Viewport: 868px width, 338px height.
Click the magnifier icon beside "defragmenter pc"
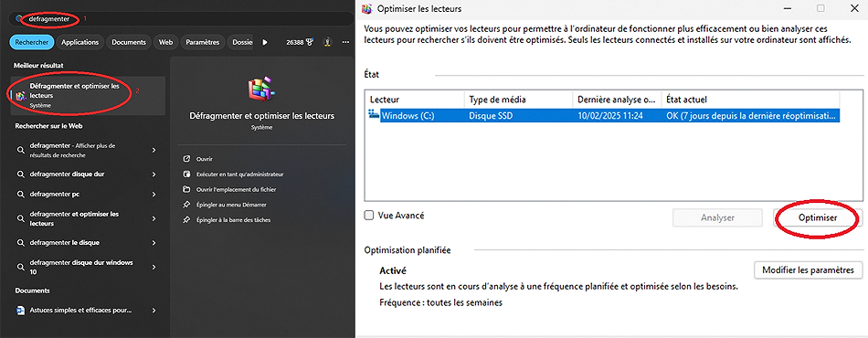point(20,195)
